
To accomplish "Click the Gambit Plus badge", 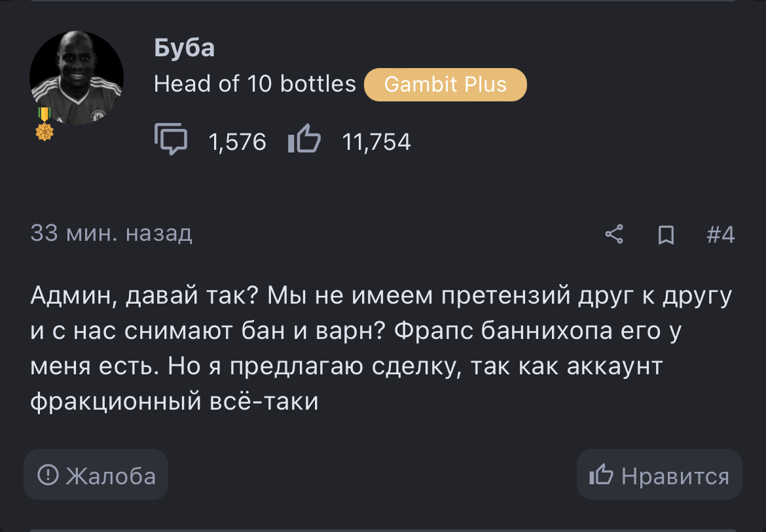I will [445, 84].
